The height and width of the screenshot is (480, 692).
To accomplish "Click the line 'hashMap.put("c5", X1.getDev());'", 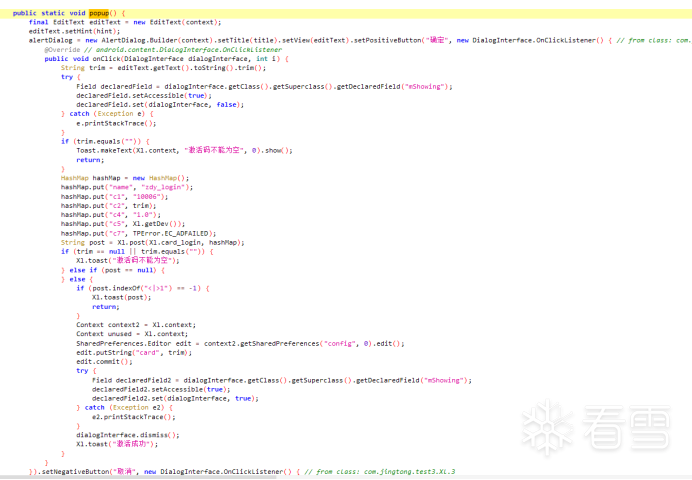I will pos(123,224).
